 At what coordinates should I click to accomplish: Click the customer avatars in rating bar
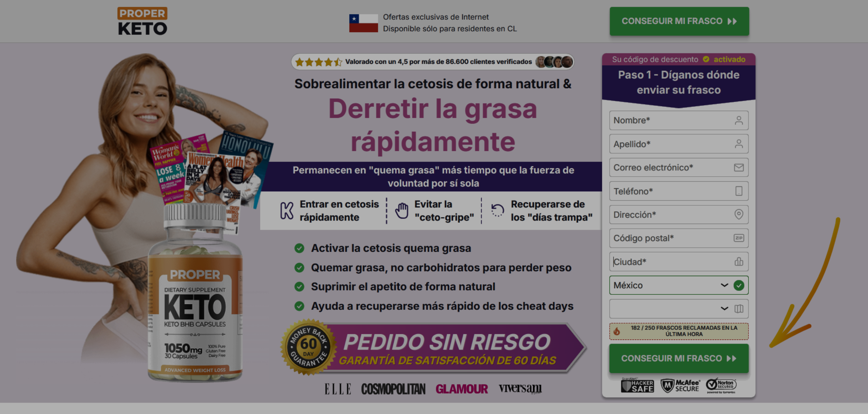(x=554, y=62)
